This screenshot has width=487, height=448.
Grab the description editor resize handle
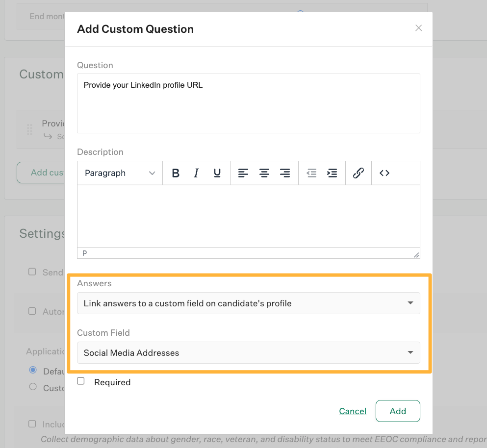click(416, 254)
